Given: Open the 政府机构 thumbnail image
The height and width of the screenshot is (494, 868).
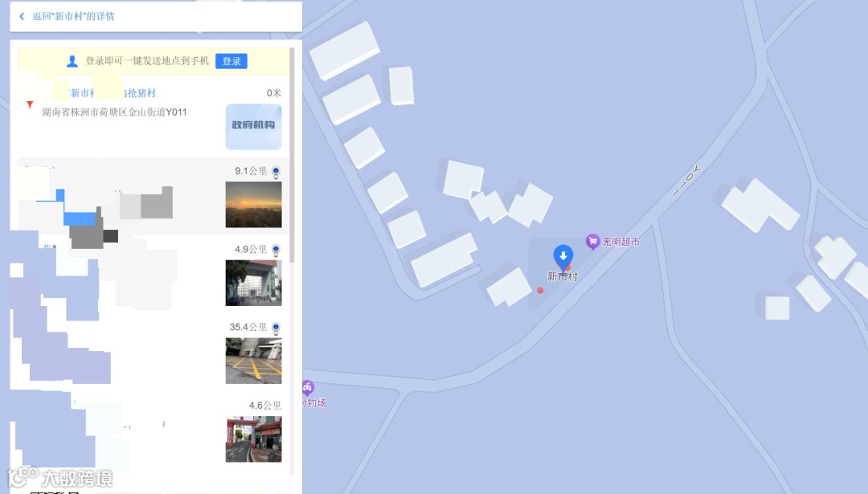Looking at the screenshot, I should pyautogui.click(x=253, y=127).
